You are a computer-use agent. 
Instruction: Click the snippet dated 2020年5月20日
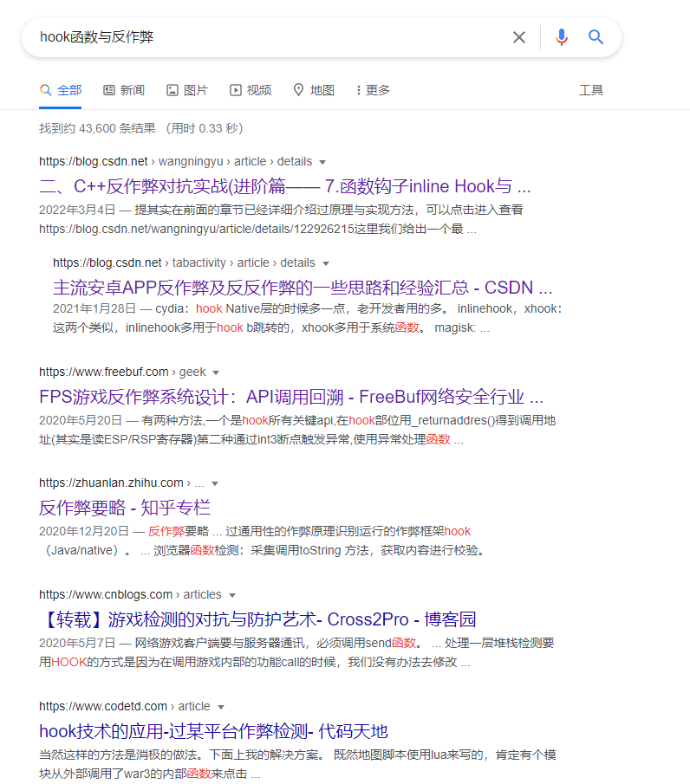point(297,430)
